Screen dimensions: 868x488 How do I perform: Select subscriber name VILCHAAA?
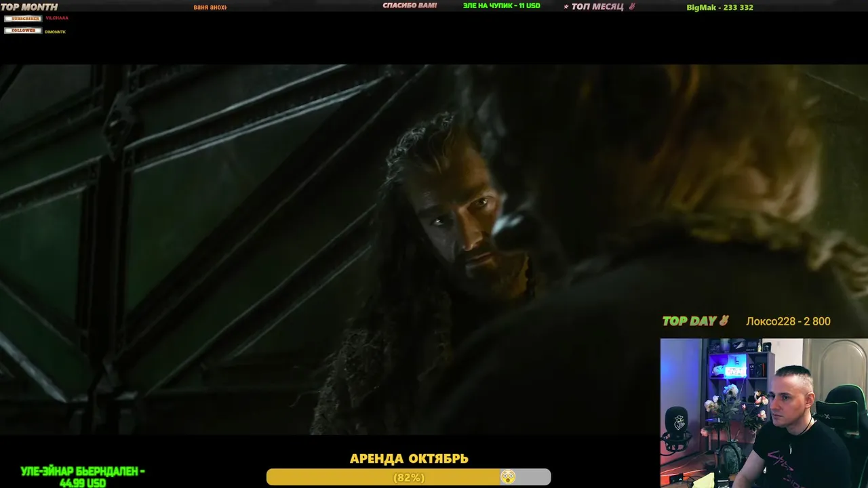pos(57,18)
